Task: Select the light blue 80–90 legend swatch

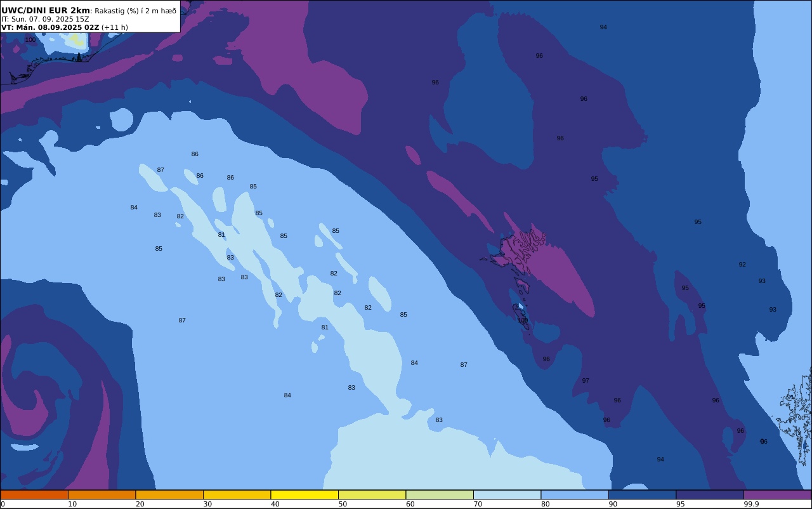Action: [x=575, y=494]
